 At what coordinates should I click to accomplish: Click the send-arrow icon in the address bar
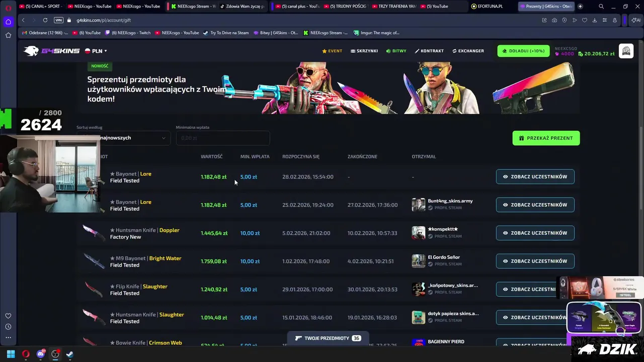[x=575, y=20]
